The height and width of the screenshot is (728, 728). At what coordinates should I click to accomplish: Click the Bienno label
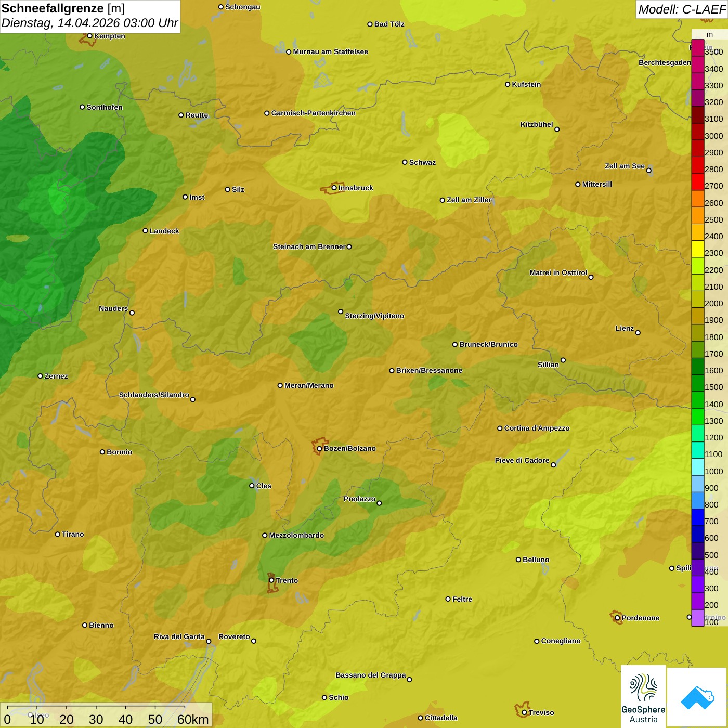[x=101, y=625]
